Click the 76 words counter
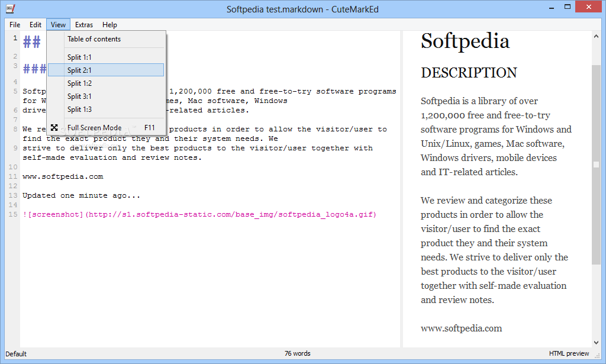Image resolution: width=606 pixels, height=364 pixels. click(x=298, y=353)
